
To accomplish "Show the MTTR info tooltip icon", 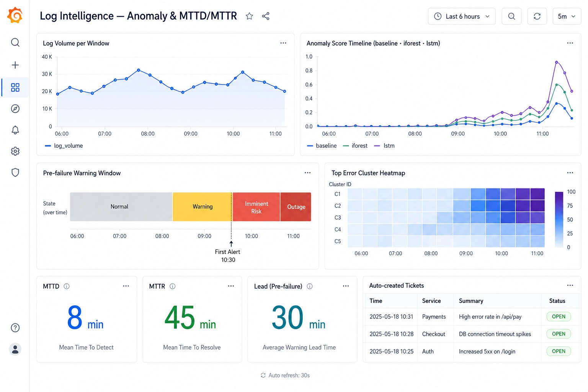I will pos(173,286).
